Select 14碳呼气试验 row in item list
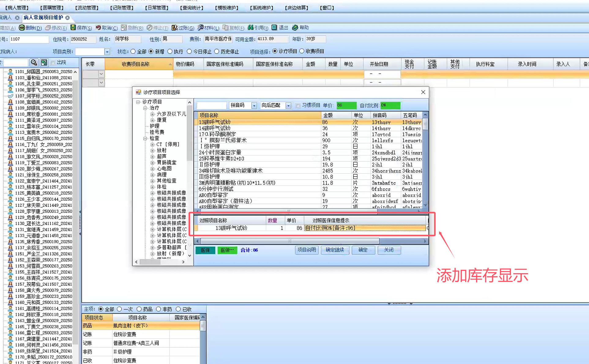This screenshot has width=589, height=364. tap(215, 128)
